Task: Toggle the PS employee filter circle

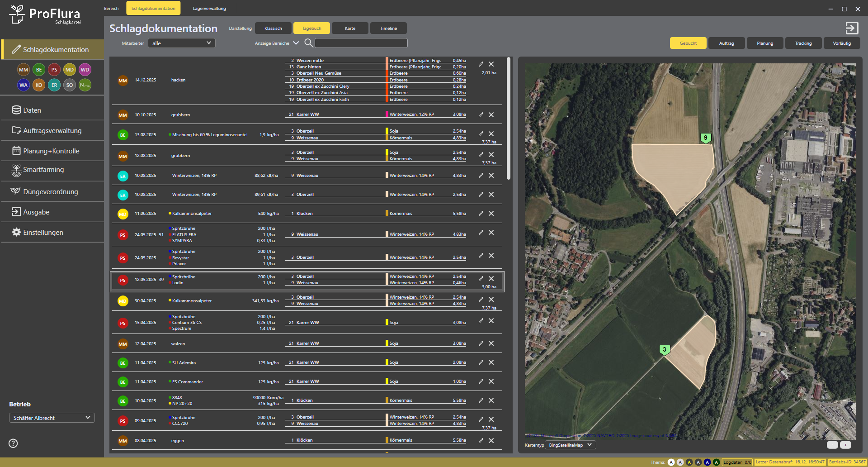Action: (x=54, y=70)
